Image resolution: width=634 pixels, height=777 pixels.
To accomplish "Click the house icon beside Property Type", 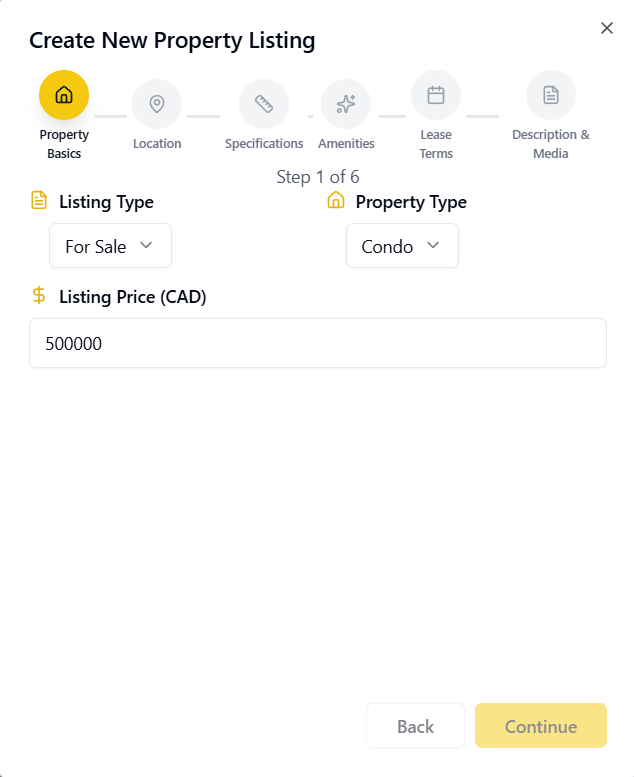I will [x=336, y=201].
